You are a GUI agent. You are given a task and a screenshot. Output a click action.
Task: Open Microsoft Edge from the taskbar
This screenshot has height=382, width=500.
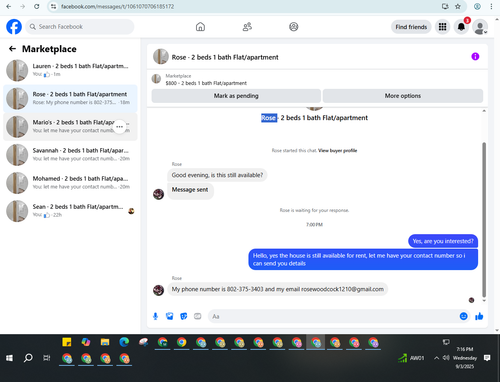click(x=124, y=342)
